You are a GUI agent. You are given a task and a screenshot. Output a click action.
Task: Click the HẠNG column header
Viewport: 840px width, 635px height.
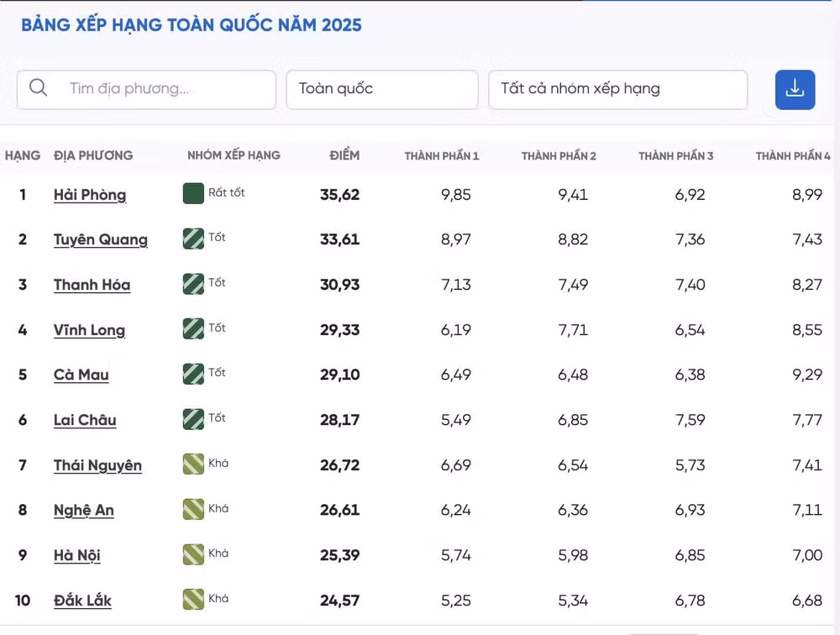[x=23, y=155]
